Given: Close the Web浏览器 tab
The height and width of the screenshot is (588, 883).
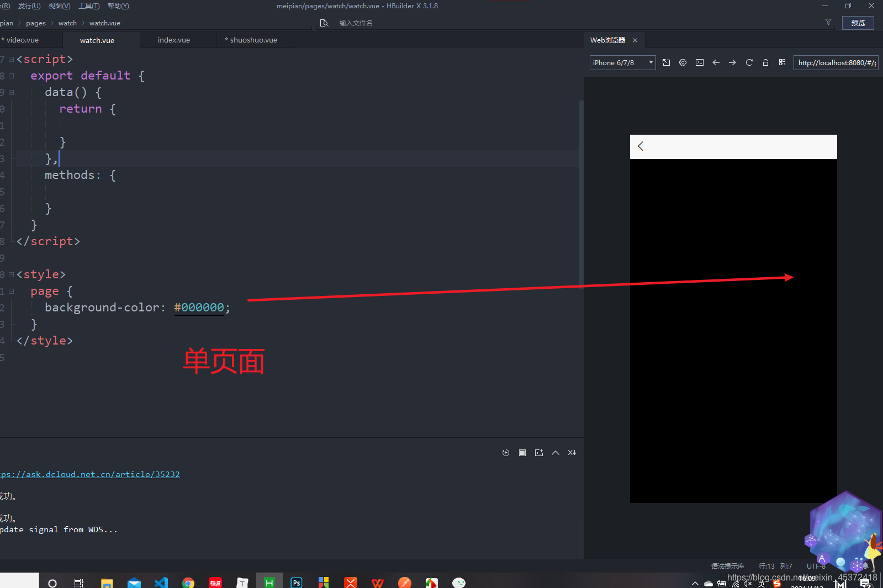Looking at the screenshot, I should [635, 40].
